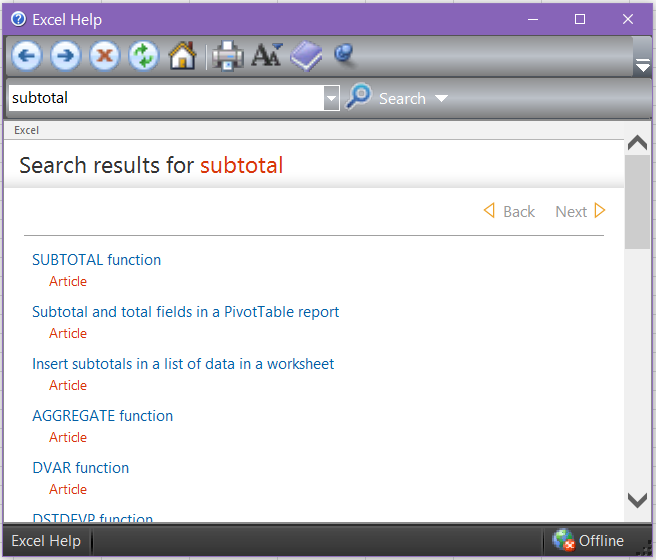Screen dimensions: 656x560
Task: Stop loading with the red X icon
Action: point(105,56)
